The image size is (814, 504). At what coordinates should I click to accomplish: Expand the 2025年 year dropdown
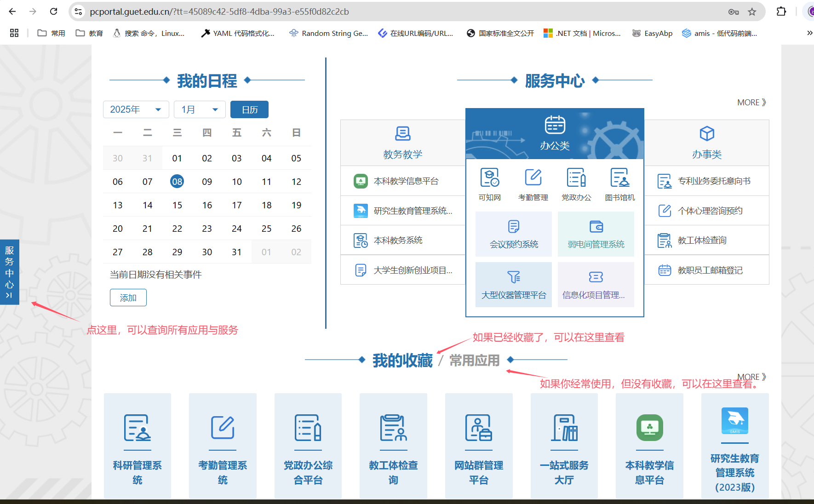[x=136, y=109]
